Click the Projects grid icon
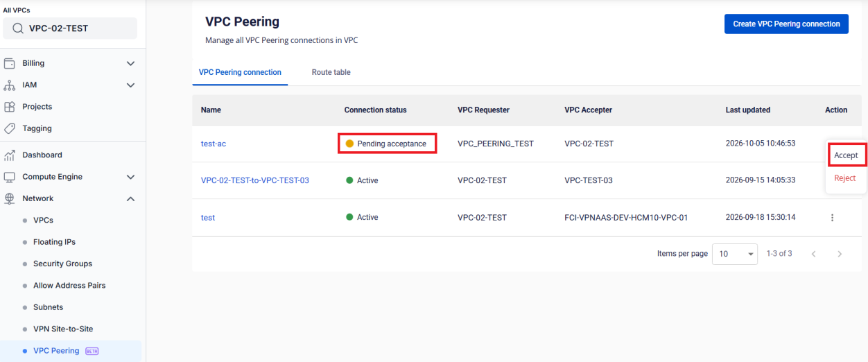The width and height of the screenshot is (868, 362). click(10, 107)
